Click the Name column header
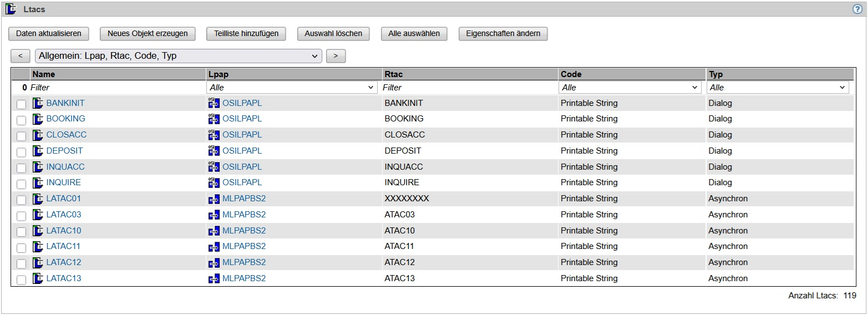The width and height of the screenshot is (868, 315). (43, 74)
